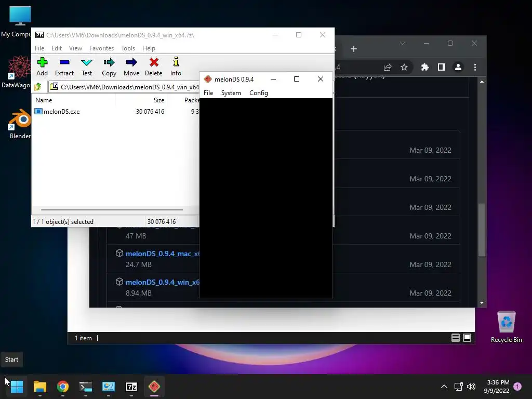Toggle Chrome side panel icon
Image resolution: width=532 pixels, height=399 pixels.
[x=442, y=67]
